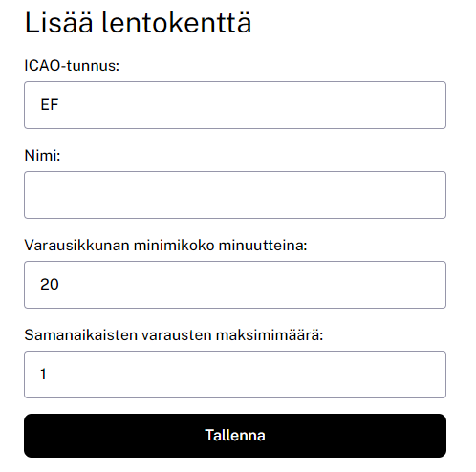Select the Varausikkunan minimikoko minutes field
The height and width of the screenshot is (472, 476).
point(235,285)
